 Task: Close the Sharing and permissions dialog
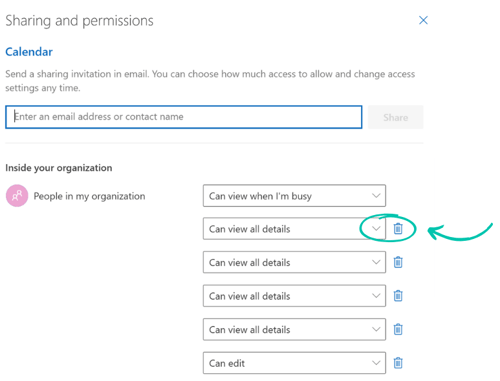[x=423, y=20]
